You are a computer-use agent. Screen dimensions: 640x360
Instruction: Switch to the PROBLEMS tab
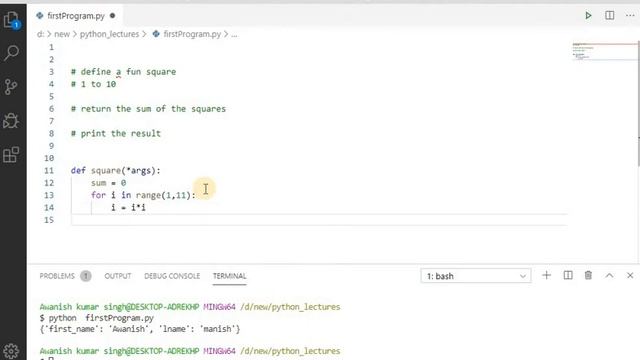pyautogui.click(x=57, y=276)
